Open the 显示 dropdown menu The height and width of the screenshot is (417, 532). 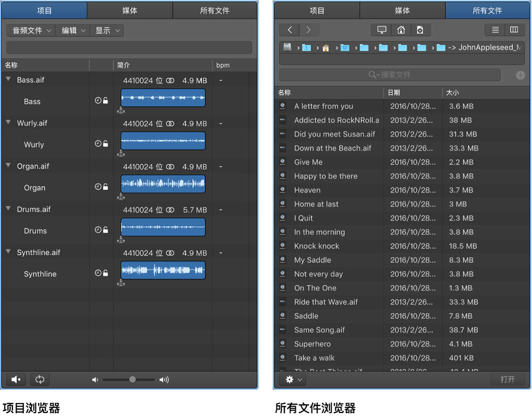click(x=106, y=30)
